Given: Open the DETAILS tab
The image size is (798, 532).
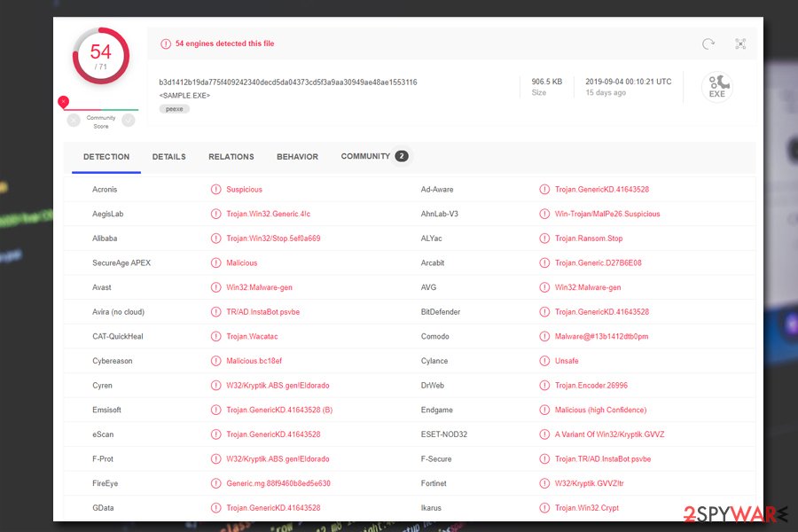Looking at the screenshot, I should (169, 157).
